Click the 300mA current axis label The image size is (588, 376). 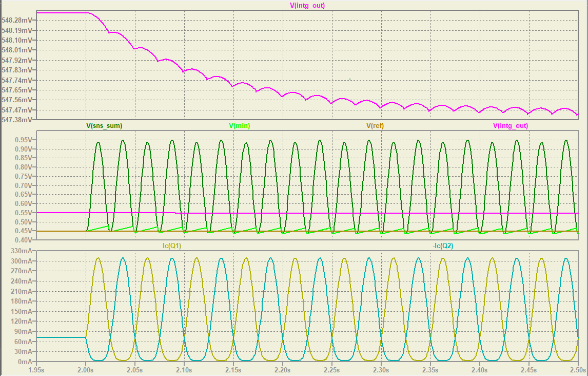pos(23,261)
